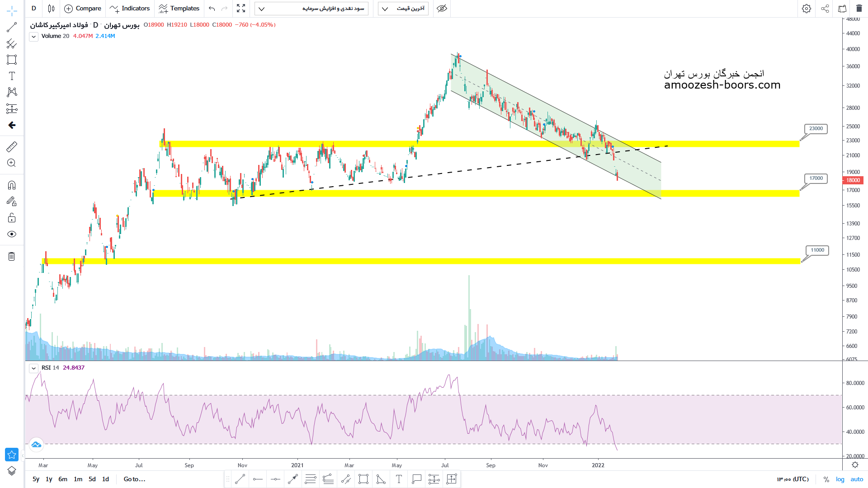
Task: Open the Templates menu
Action: coord(179,9)
